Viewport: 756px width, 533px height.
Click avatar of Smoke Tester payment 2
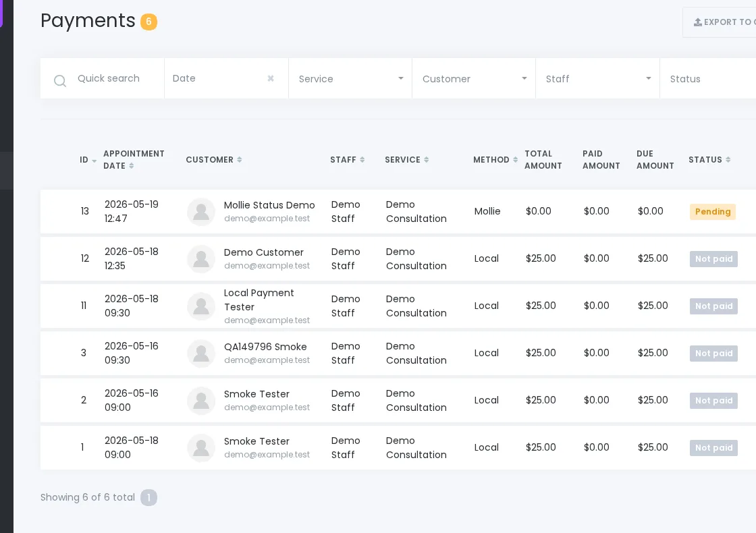(x=201, y=401)
